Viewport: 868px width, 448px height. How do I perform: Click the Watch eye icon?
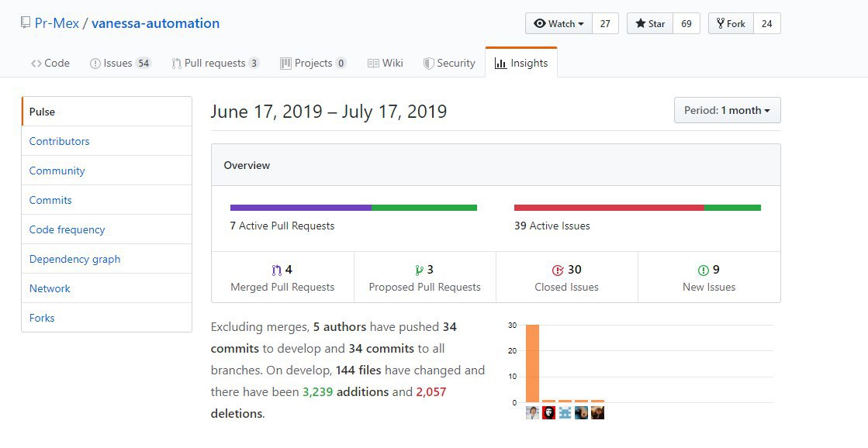540,24
